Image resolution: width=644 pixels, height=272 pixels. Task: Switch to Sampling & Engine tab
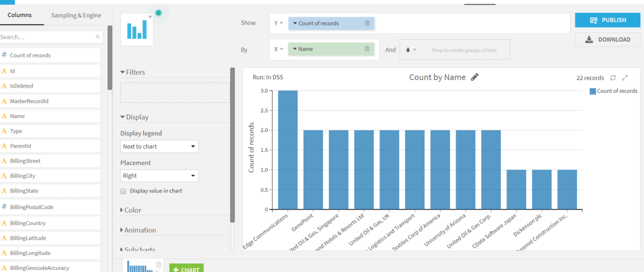coord(76,15)
